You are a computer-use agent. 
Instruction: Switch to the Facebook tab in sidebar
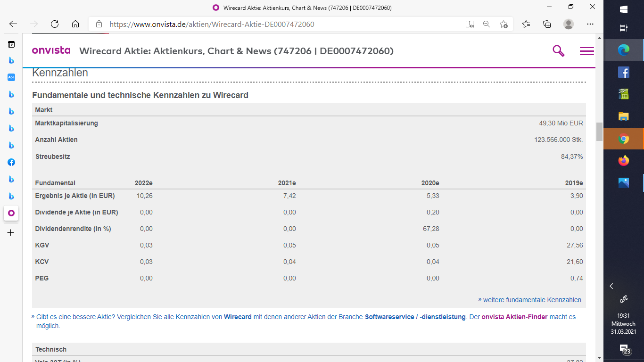click(11, 162)
